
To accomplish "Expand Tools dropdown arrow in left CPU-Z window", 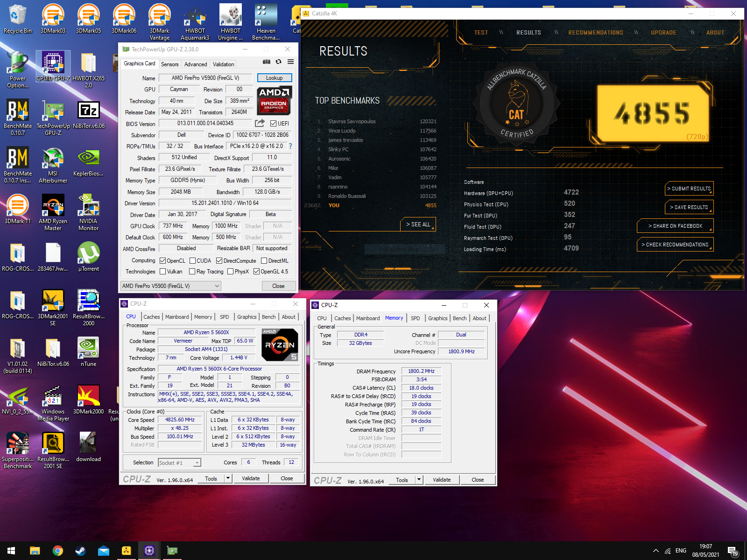I will pyautogui.click(x=228, y=478).
